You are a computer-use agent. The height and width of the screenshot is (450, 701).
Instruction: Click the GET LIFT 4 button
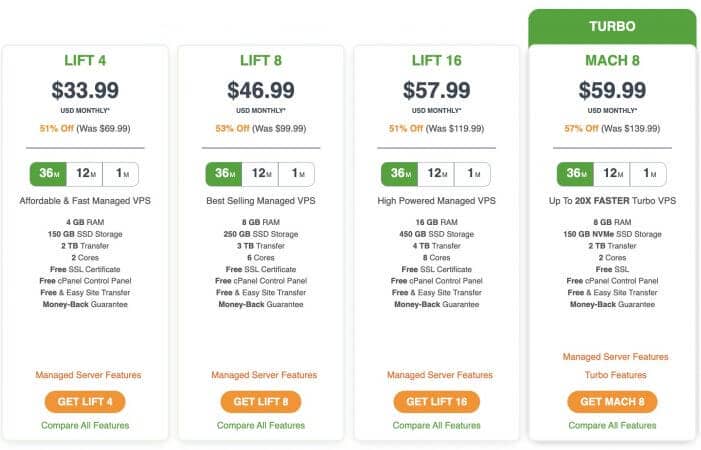click(x=85, y=402)
